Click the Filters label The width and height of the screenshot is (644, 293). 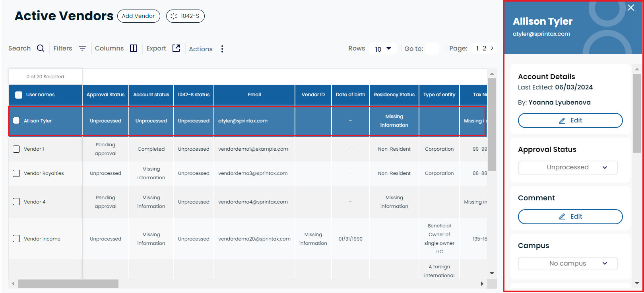click(x=63, y=48)
